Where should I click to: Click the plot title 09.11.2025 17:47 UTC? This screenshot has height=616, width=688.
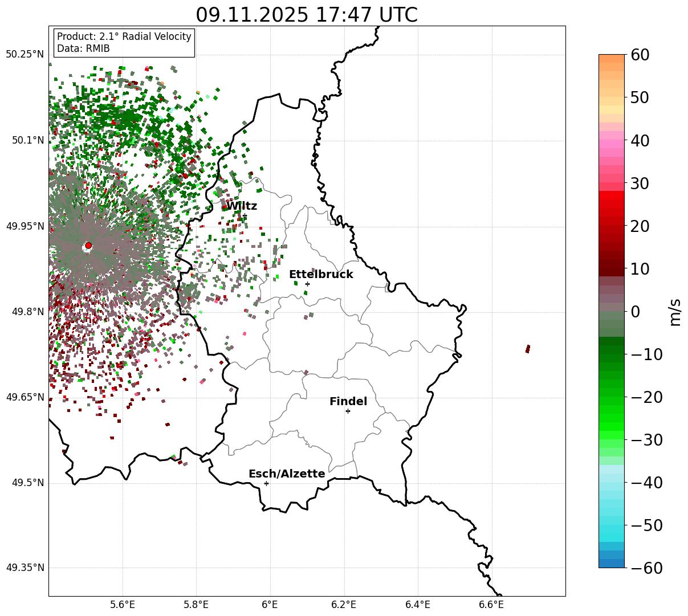307,15
